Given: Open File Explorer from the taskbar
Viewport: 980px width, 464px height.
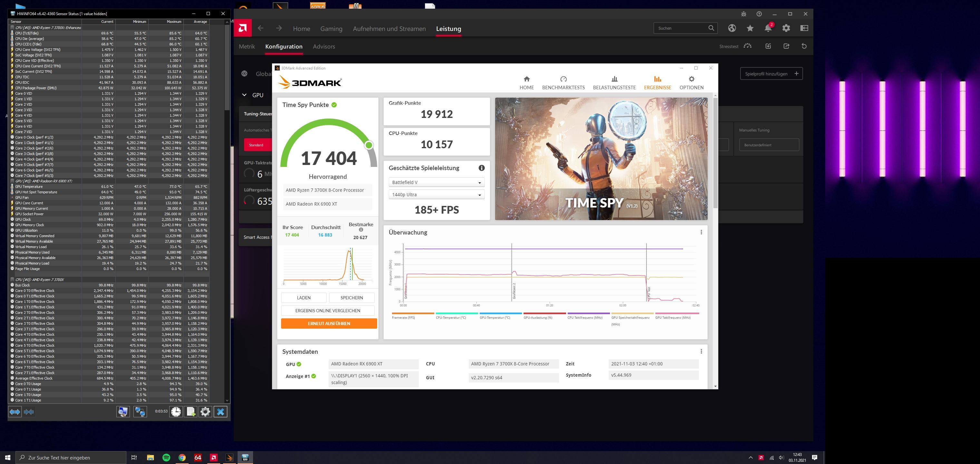Looking at the screenshot, I should (150, 458).
